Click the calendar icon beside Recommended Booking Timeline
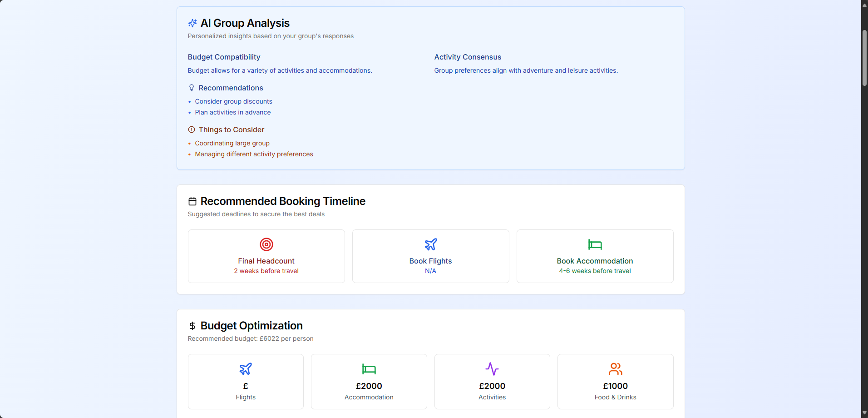Viewport: 868px width, 418px height. click(192, 201)
